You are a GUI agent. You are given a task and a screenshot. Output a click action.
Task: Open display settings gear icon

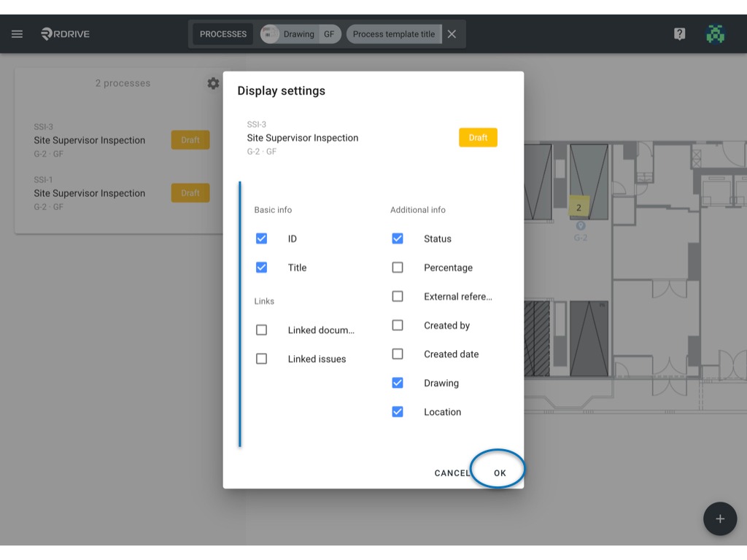pyautogui.click(x=213, y=83)
